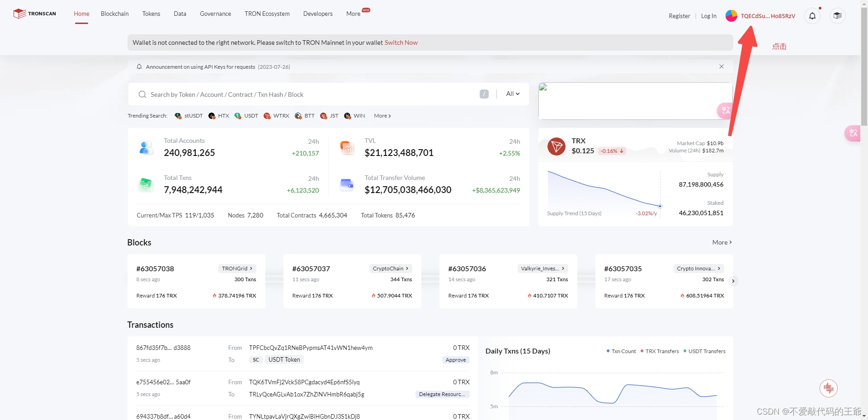Click the Total Transfer Volume wallet icon
This screenshot has width=868, height=420.
click(347, 184)
